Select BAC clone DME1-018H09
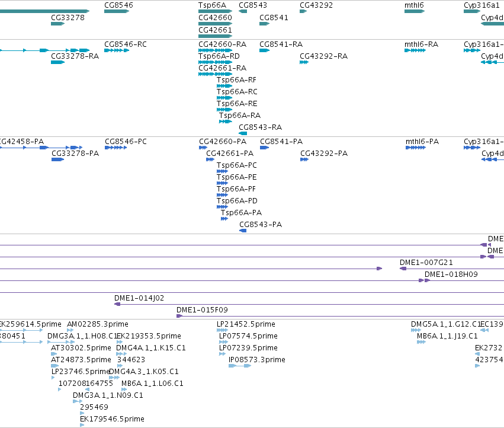The width and height of the screenshot is (504, 428). tap(451, 274)
